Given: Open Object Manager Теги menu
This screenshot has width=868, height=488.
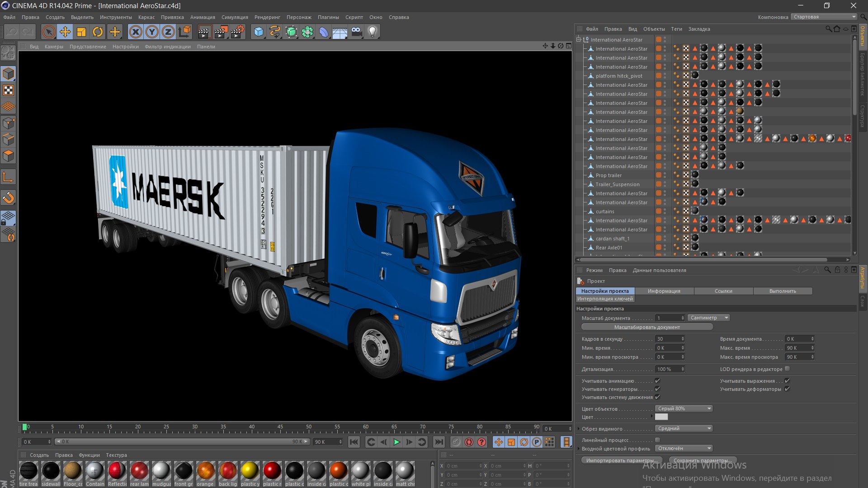Looking at the screenshot, I should point(676,29).
